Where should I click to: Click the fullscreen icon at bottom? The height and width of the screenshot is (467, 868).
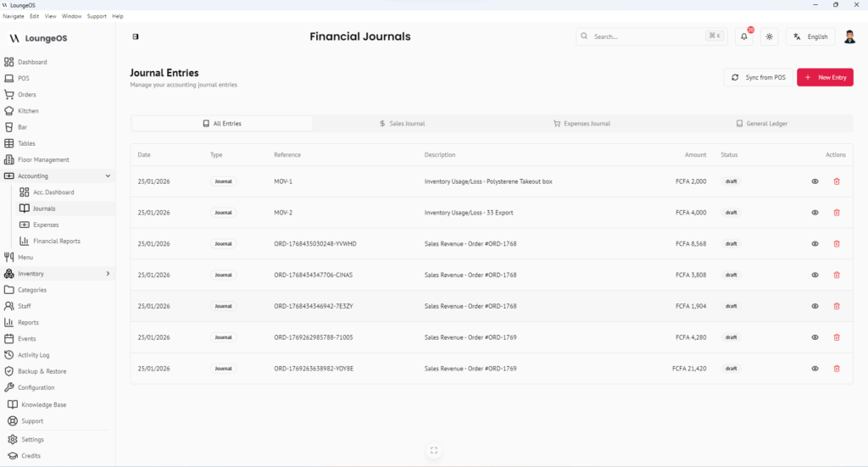(x=434, y=451)
